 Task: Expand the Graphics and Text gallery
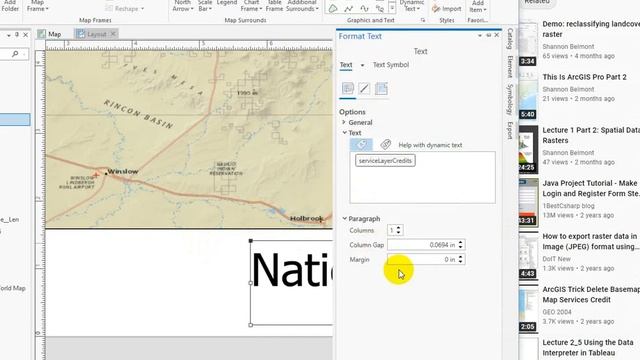(392, 8)
